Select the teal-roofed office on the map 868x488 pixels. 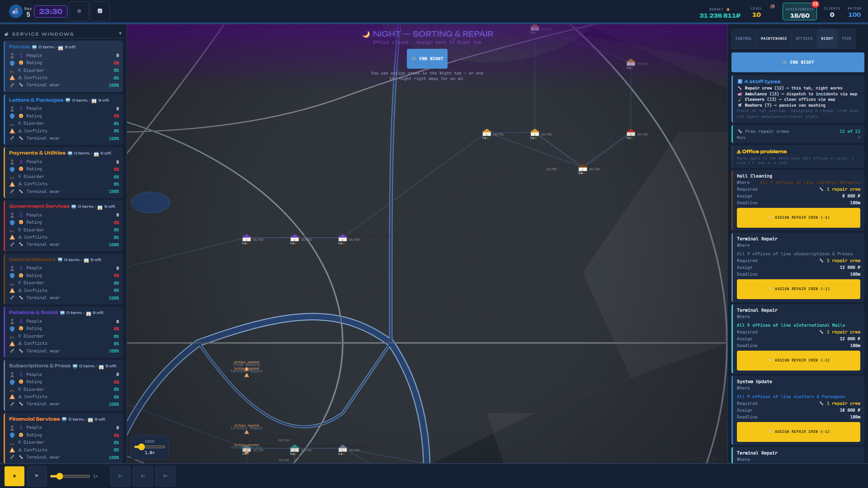(294, 449)
